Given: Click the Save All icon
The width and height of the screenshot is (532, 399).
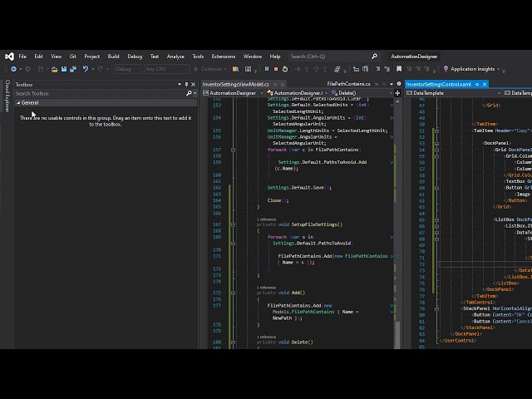Looking at the screenshot, I should coord(73,69).
